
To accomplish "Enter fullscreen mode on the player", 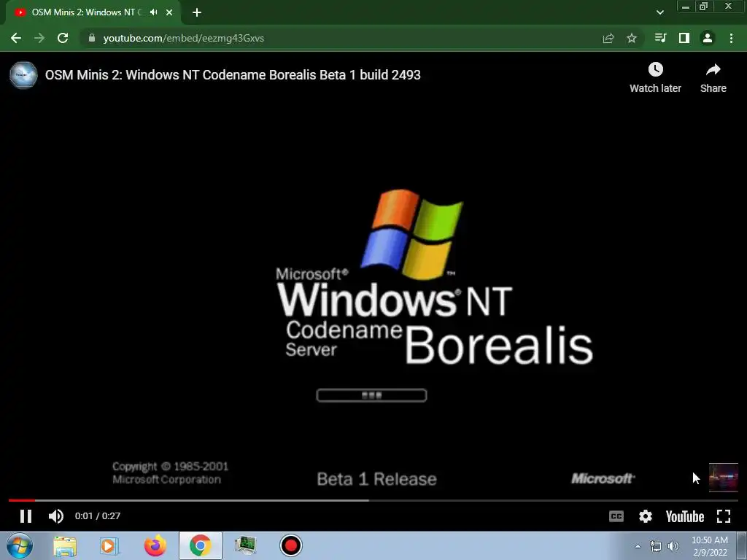I will click(x=724, y=516).
